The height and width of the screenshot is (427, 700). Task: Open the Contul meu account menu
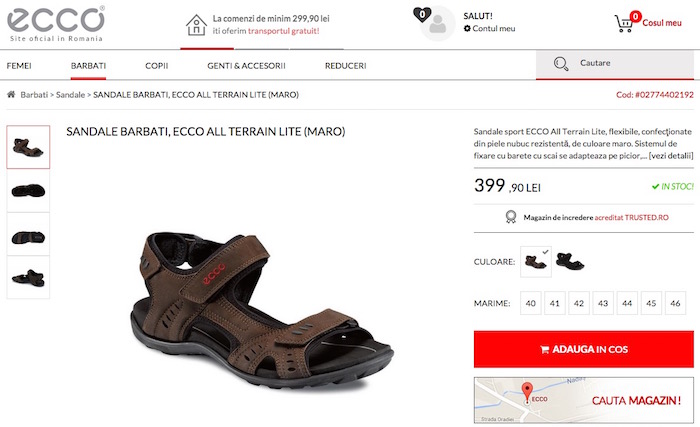click(489, 28)
